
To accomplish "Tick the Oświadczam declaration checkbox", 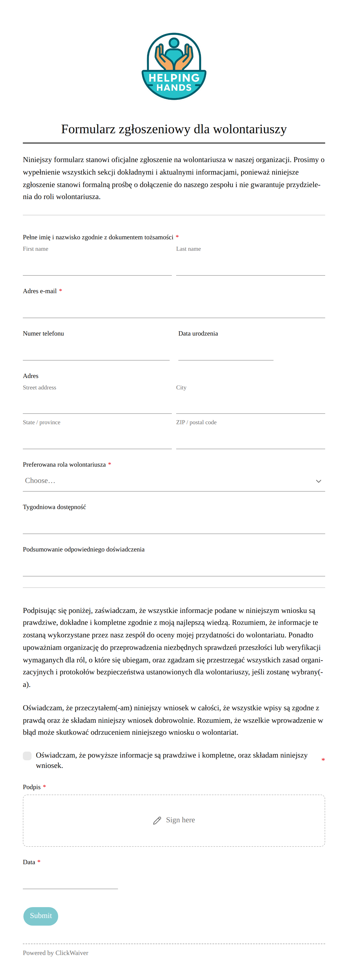I will (x=27, y=756).
